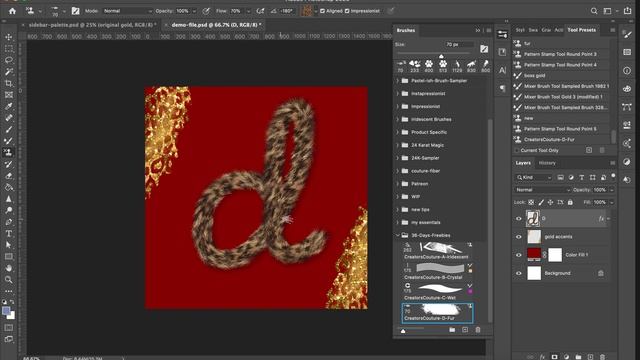Image resolution: width=640 pixels, height=360 pixels.
Task: Select the Healing Brush tool
Action: (9, 118)
